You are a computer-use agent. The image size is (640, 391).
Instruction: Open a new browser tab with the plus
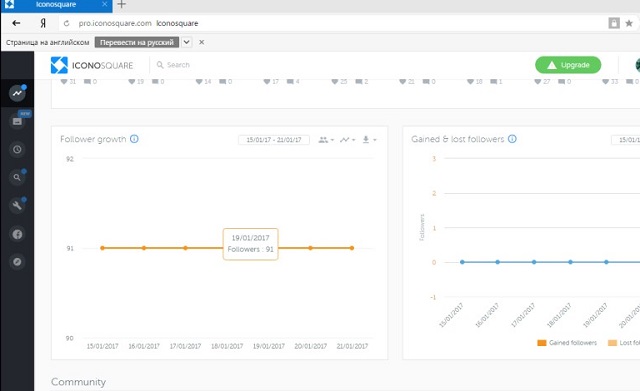(122, 4)
